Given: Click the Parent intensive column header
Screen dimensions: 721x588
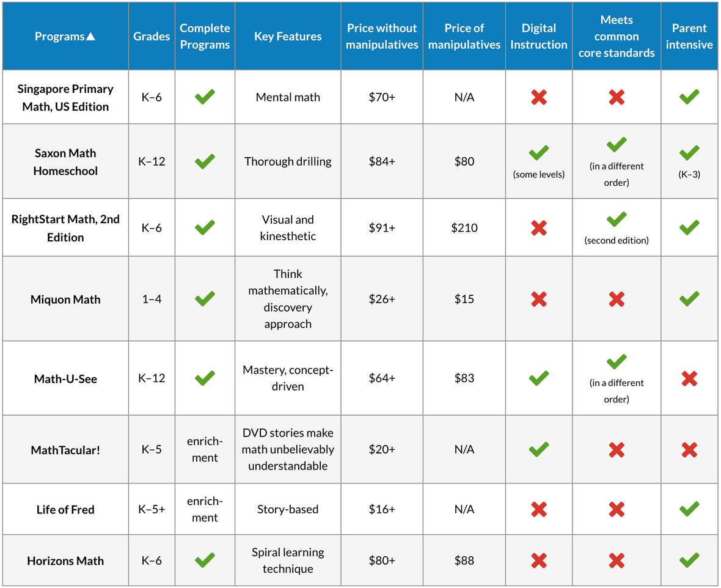Looking at the screenshot, I should 689,37.
